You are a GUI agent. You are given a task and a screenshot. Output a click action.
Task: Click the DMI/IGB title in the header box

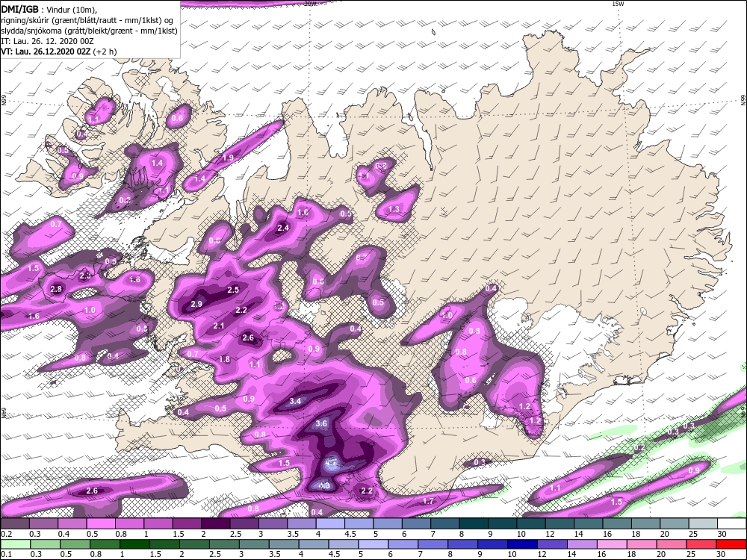(x=19, y=9)
